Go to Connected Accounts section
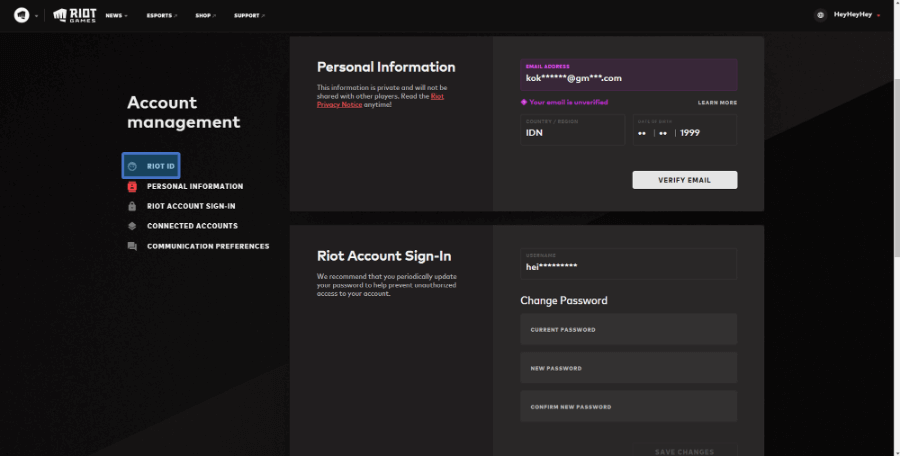Screen dimensions: 900x456 (x=192, y=226)
